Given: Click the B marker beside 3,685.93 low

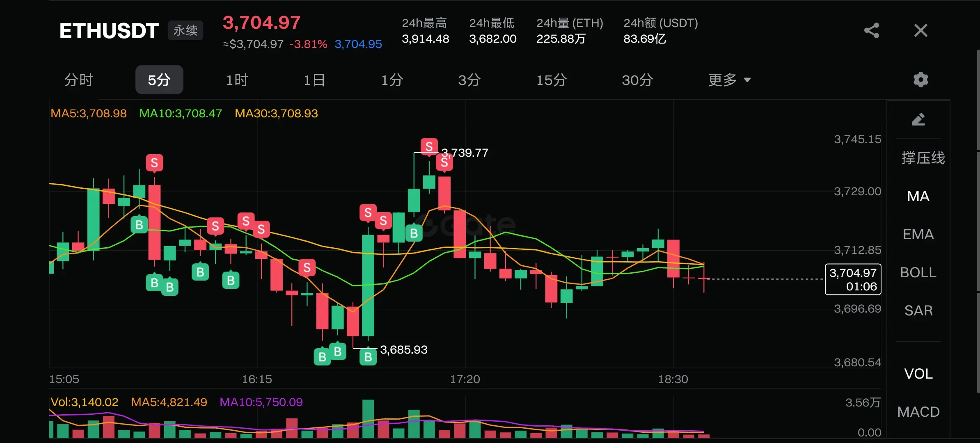Looking at the screenshot, I should click(x=368, y=357).
